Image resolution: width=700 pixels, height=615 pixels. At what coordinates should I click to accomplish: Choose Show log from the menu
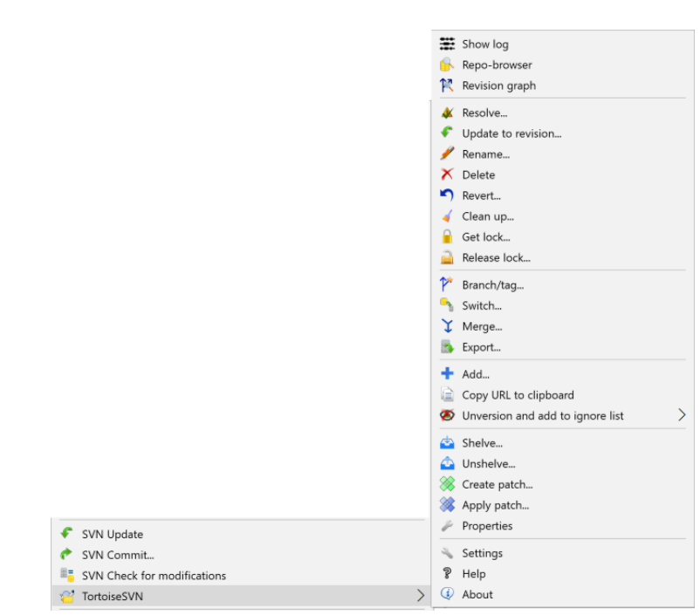tap(562, 44)
